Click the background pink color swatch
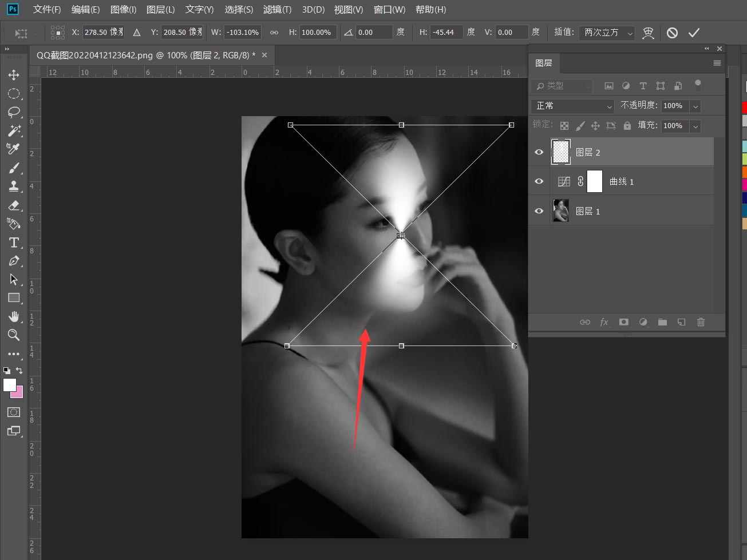The height and width of the screenshot is (560, 747). (x=19, y=394)
